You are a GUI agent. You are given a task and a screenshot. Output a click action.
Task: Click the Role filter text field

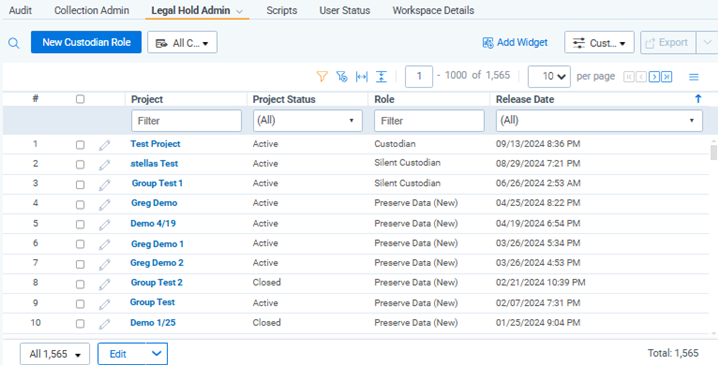[429, 121]
